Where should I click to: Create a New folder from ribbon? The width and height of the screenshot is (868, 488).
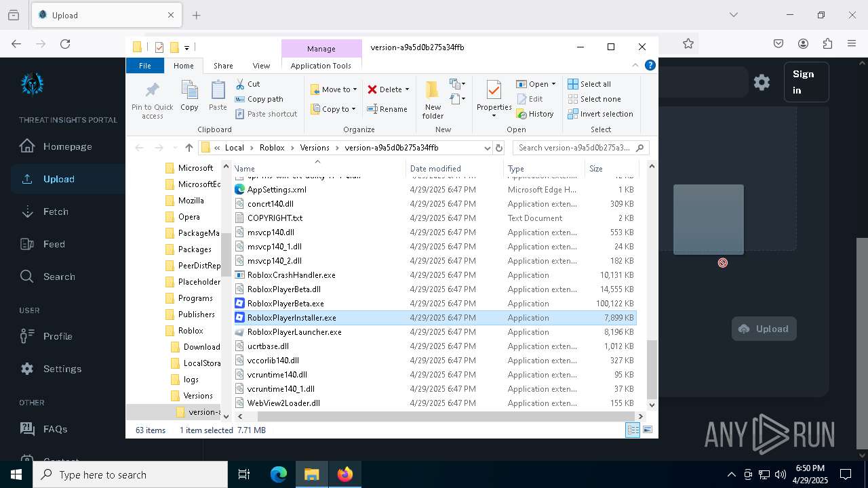433,100
